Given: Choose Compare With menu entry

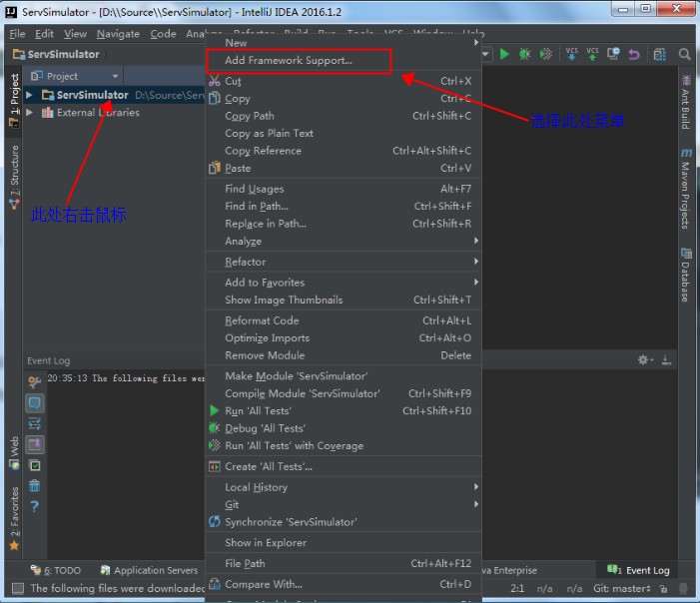Looking at the screenshot, I should [343, 584].
